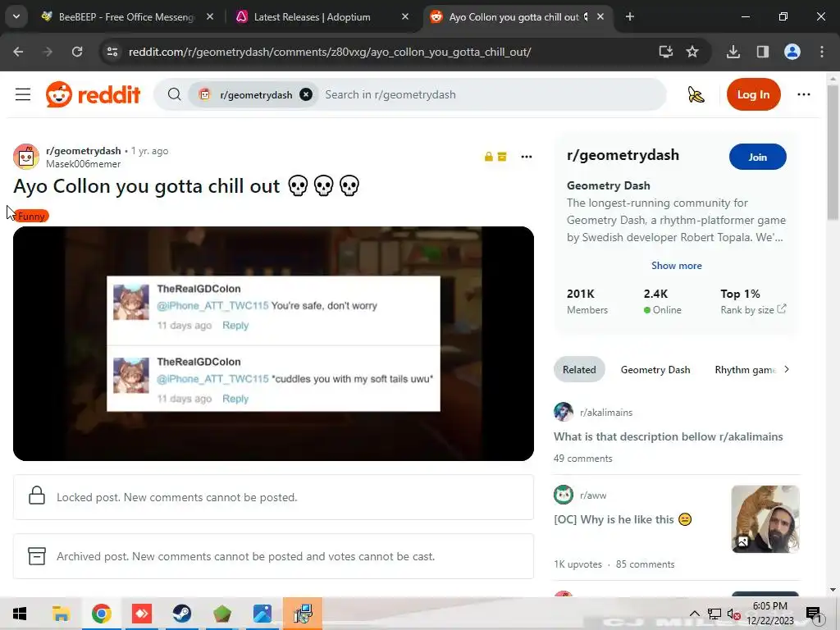Open the Reddit header more options menu

pos(804,95)
